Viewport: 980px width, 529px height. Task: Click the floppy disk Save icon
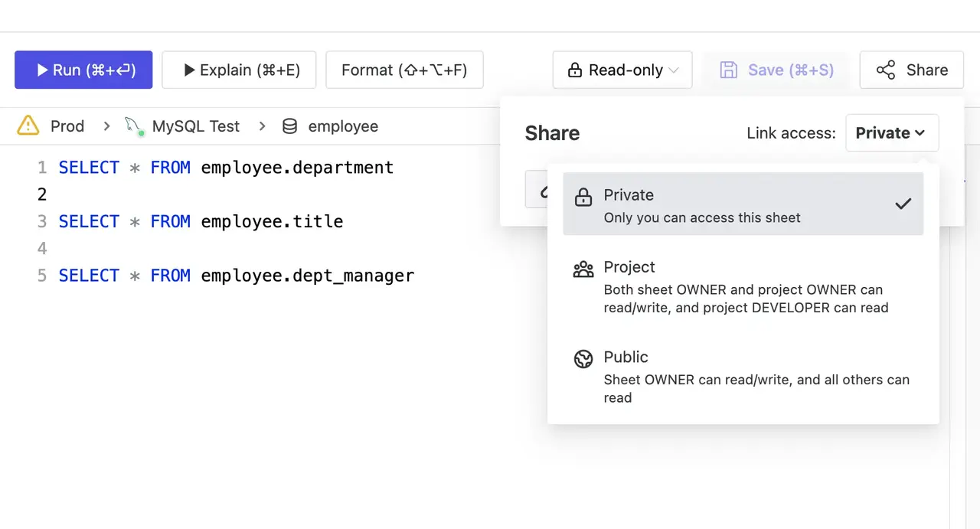[728, 70]
